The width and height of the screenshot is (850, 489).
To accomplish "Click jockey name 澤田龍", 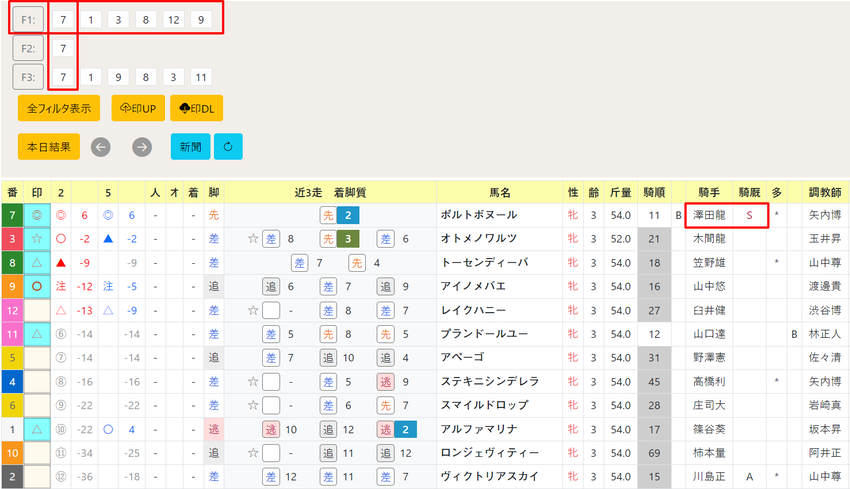I will point(709,215).
